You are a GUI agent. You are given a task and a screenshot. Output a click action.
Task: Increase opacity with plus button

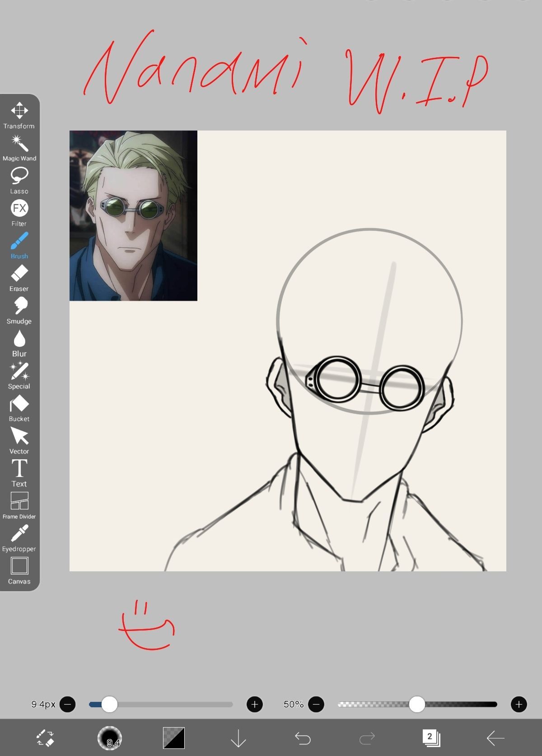pyautogui.click(x=519, y=704)
